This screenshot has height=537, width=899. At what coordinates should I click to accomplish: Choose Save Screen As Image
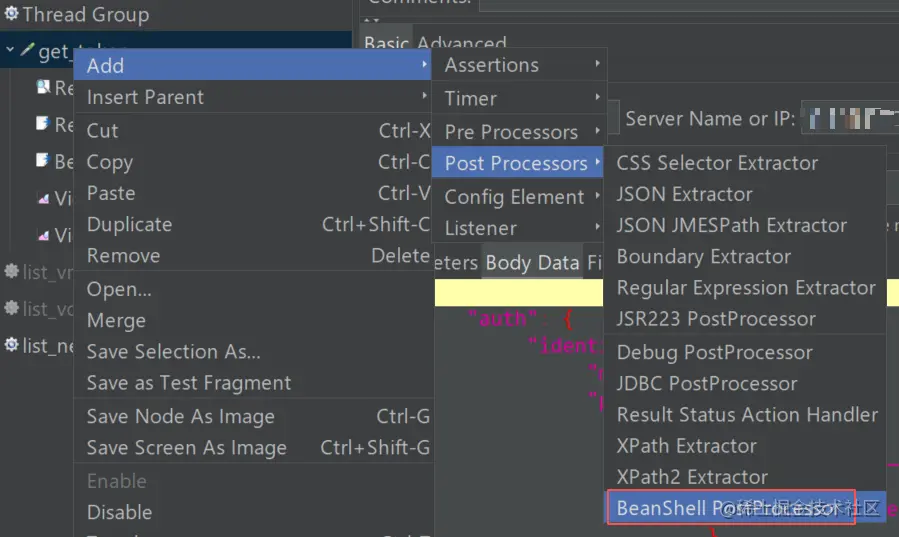pos(252,448)
